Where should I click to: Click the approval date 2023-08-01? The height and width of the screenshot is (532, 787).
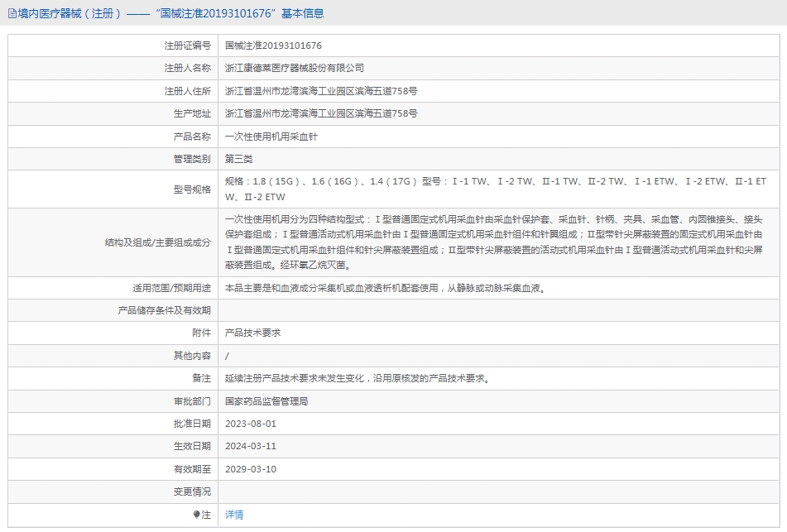[x=251, y=424]
